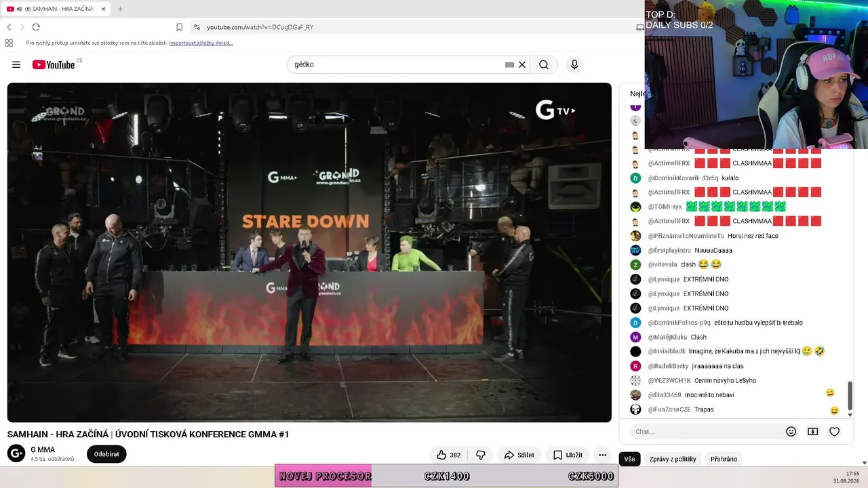Open the G MMA channel avatar
The width and height of the screenshot is (868, 488).
tap(16, 453)
